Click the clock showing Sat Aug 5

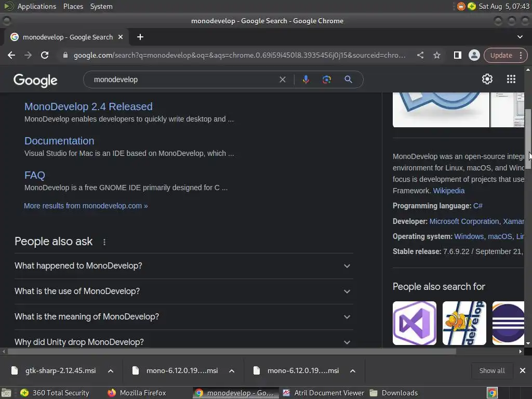pos(504,6)
